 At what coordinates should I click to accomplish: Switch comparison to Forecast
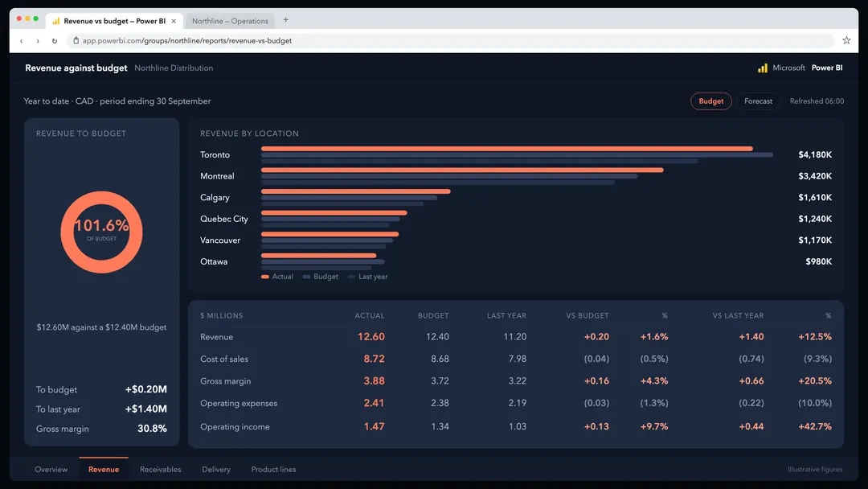pyautogui.click(x=758, y=101)
